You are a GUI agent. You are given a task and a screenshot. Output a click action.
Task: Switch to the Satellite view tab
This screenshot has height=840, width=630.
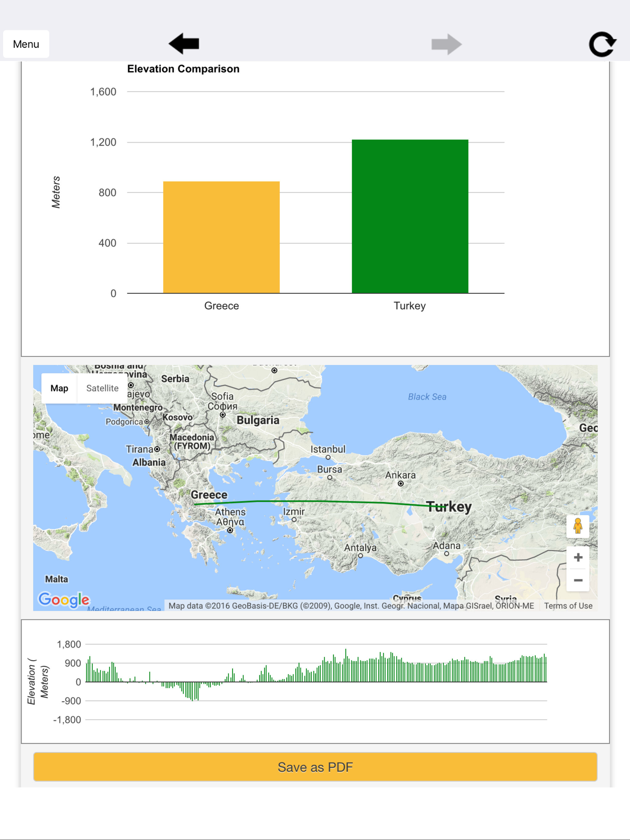tap(102, 388)
